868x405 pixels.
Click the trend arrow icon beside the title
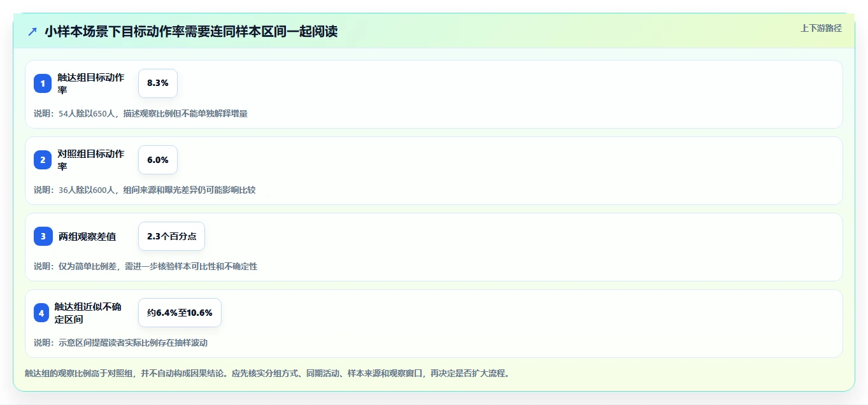pos(32,31)
